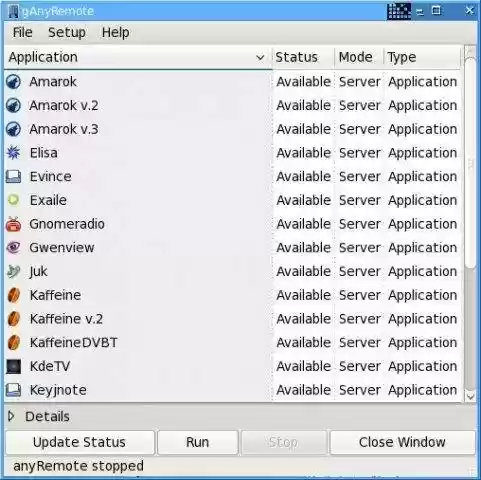The width and height of the screenshot is (481, 480).
Task: Select the Kaffeine v.2 name text
Action: coord(66,319)
